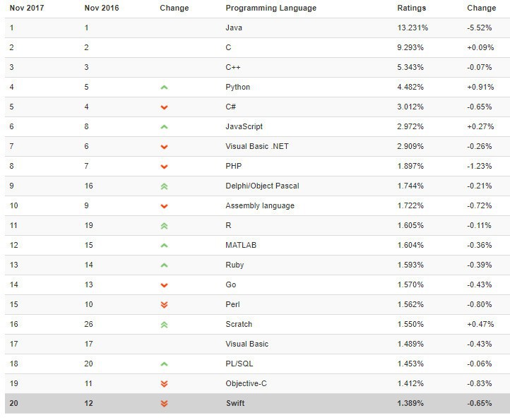Click the green up arrow beside Python

coord(164,88)
